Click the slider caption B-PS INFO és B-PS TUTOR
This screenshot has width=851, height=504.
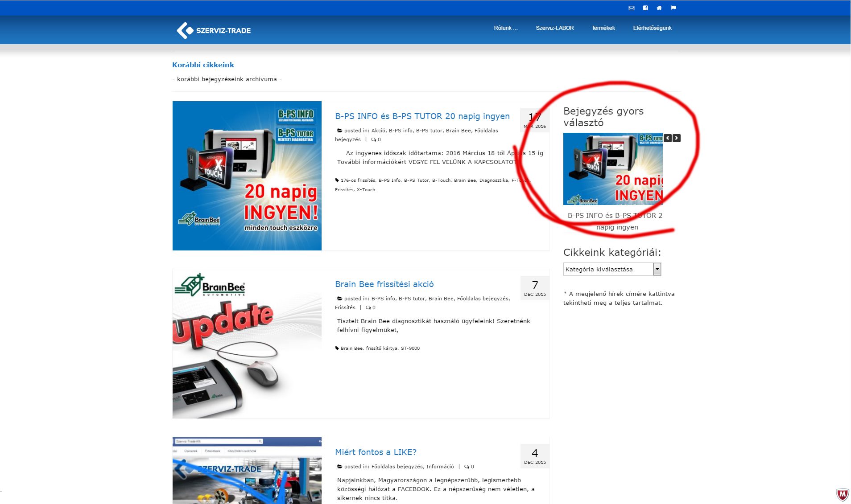pyautogui.click(x=615, y=221)
